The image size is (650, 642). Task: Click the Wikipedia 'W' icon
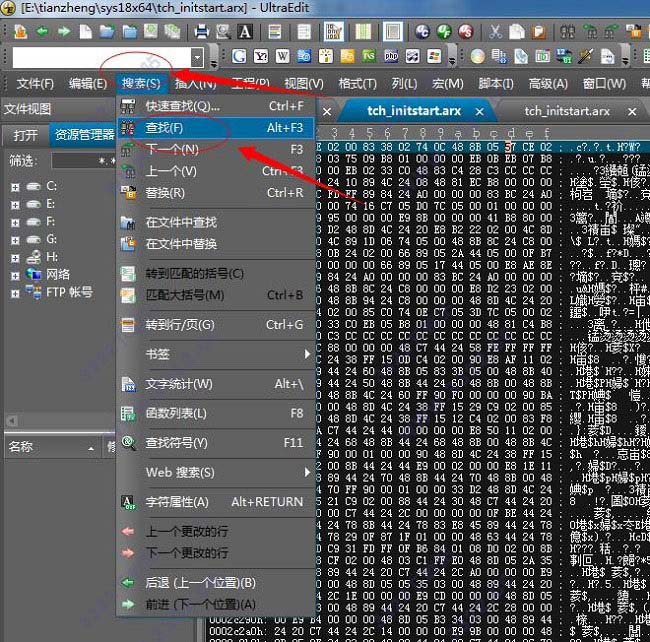[x=282, y=56]
